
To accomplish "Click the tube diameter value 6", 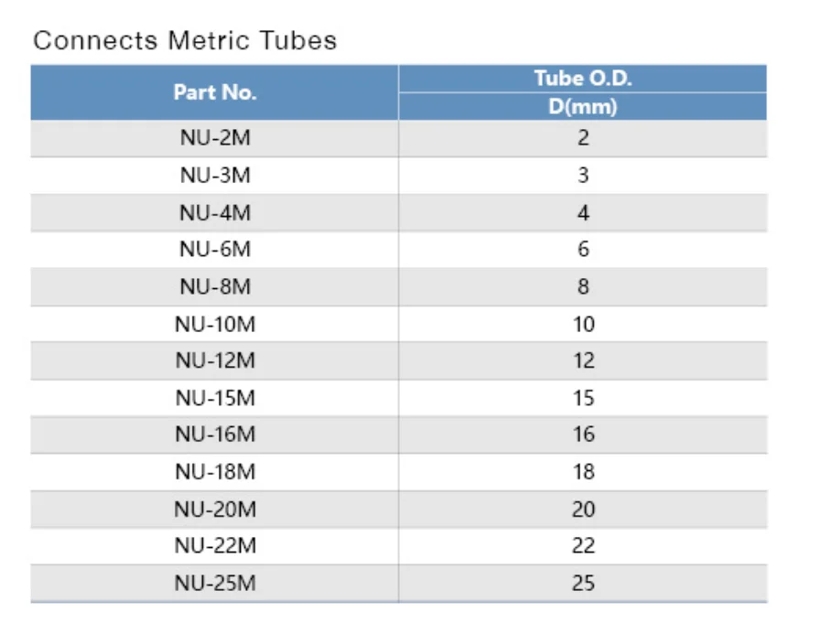I will (583, 250).
